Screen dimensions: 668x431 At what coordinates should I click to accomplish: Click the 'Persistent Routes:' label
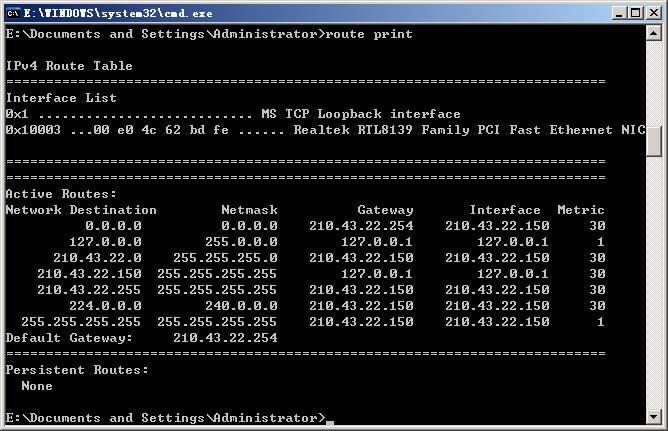(77, 370)
